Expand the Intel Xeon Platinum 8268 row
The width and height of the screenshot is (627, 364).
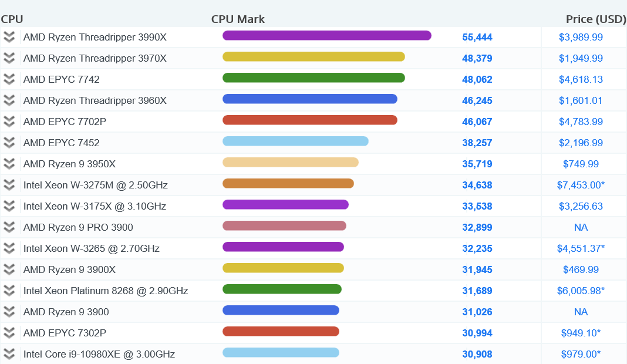(9, 291)
